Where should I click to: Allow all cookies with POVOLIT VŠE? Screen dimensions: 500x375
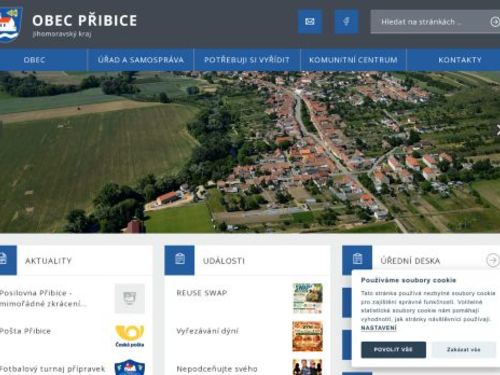coord(393,350)
